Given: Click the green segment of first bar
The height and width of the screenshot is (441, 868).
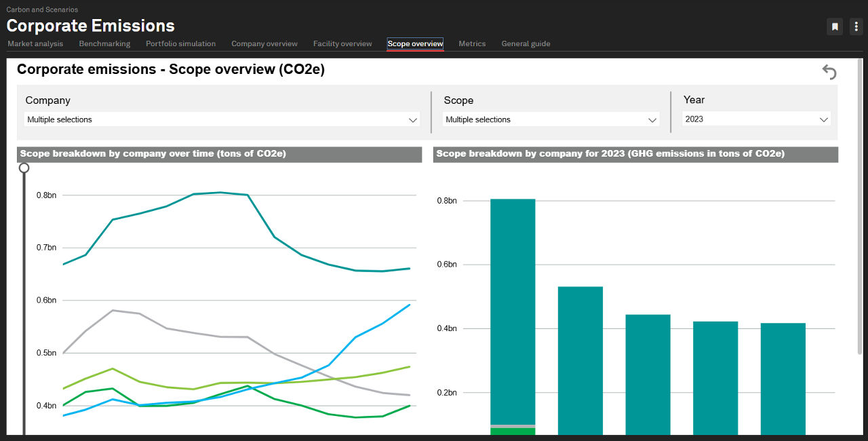Looking at the screenshot, I should (513, 432).
